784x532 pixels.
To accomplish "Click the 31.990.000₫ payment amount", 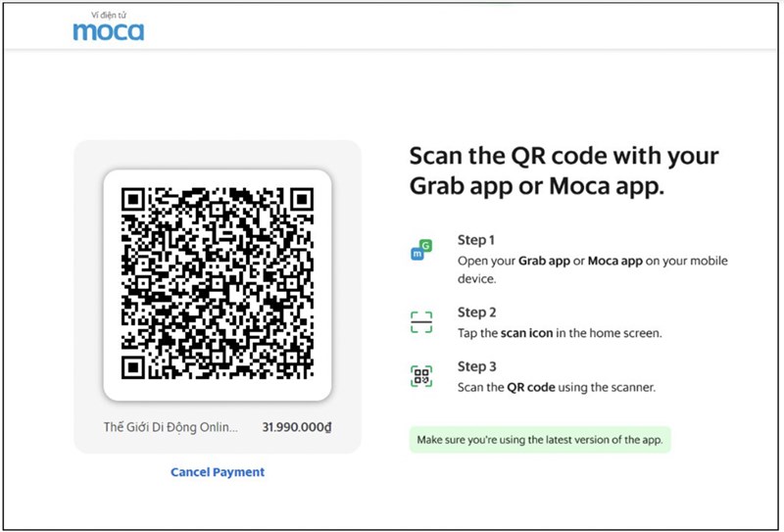I will point(296,427).
